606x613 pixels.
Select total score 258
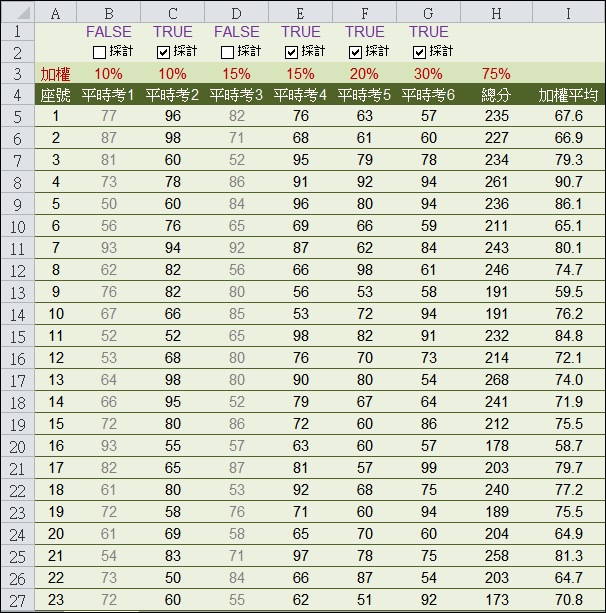pos(497,556)
